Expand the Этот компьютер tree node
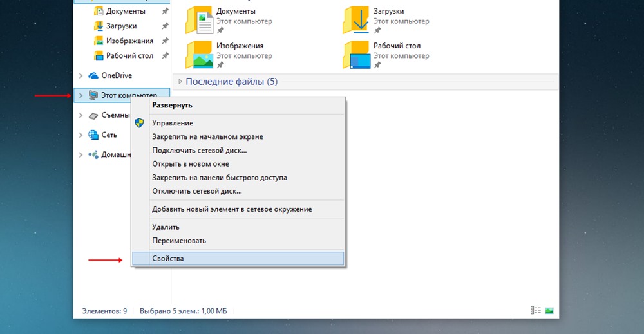The image size is (644, 334). [81, 95]
